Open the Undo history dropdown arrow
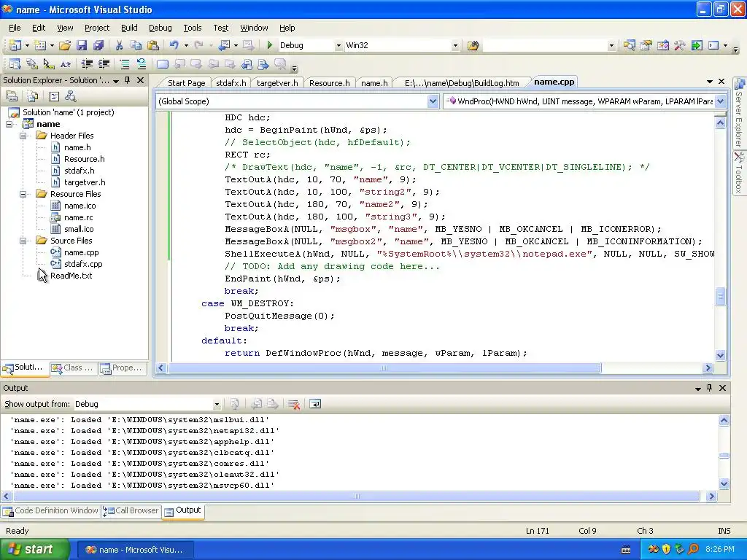 coord(186,45)
